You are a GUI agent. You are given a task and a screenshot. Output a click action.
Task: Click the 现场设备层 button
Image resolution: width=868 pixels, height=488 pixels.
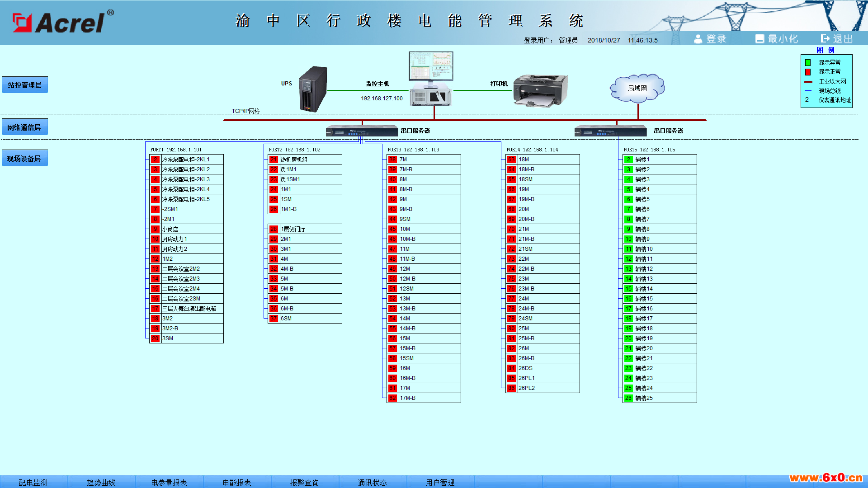[x=25, y=159]
